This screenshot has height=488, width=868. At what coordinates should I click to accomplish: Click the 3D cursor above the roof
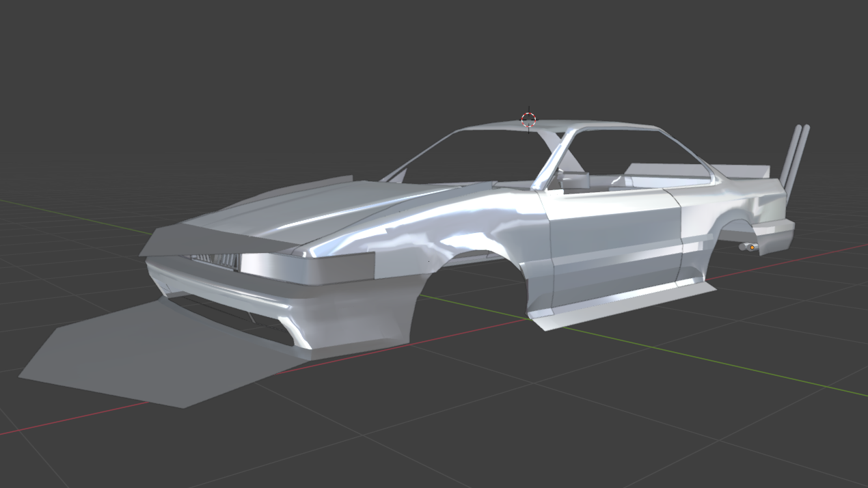[528, 120]
